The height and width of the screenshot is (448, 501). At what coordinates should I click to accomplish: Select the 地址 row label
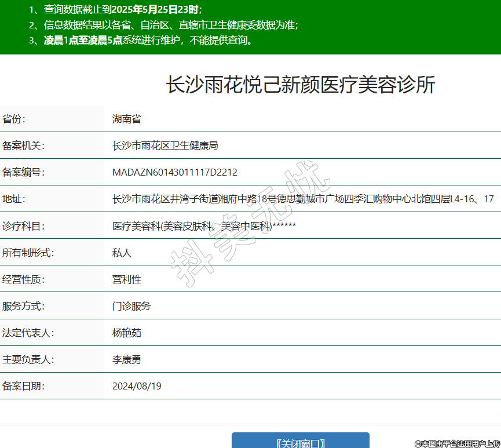click(14, 199)
